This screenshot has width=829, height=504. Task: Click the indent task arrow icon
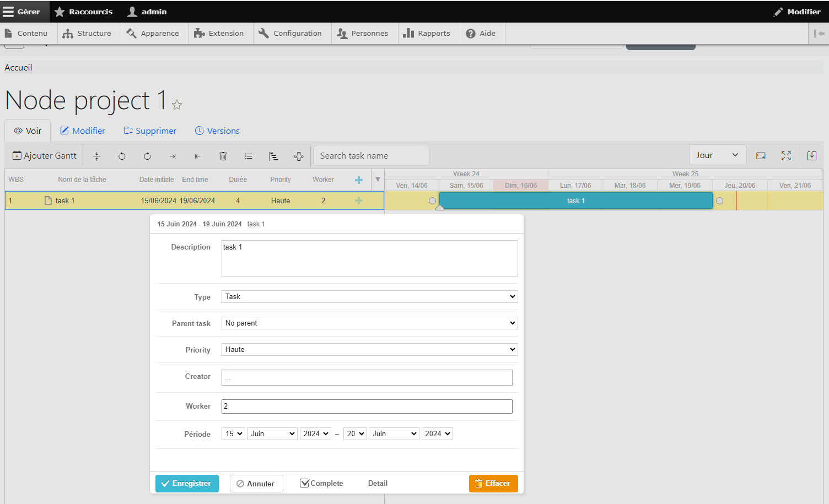coord(172,156)
